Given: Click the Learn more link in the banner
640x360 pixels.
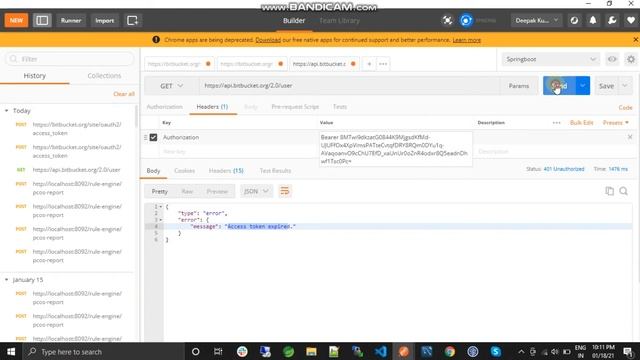Looking at the screenshot, I should (466, 40).
